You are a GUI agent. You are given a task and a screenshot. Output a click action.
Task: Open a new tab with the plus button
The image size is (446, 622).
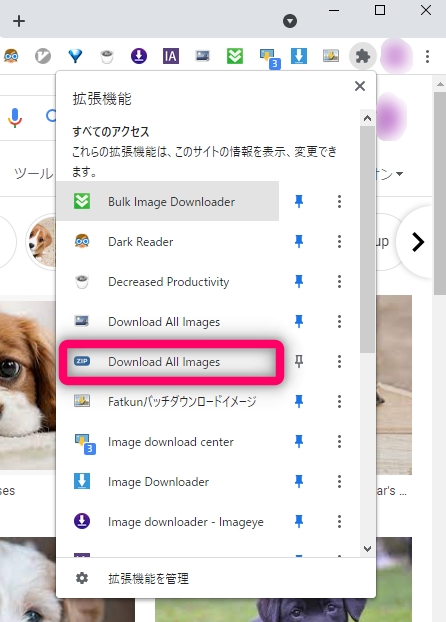pos(19,21)
